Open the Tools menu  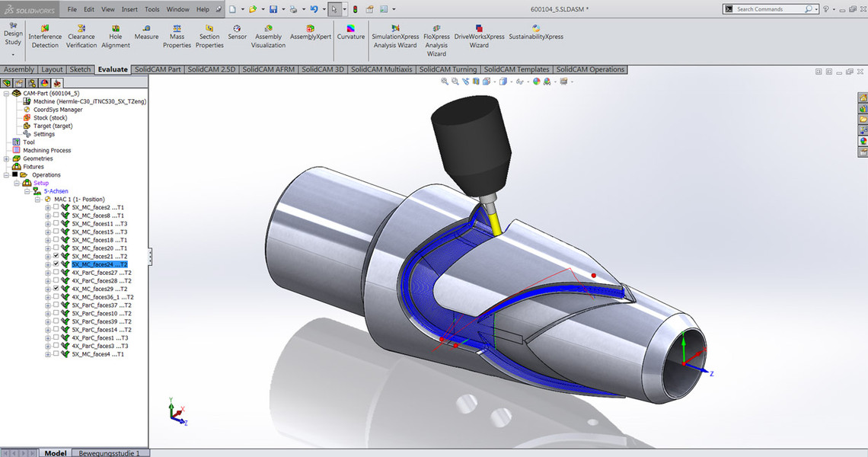point(152,9)
